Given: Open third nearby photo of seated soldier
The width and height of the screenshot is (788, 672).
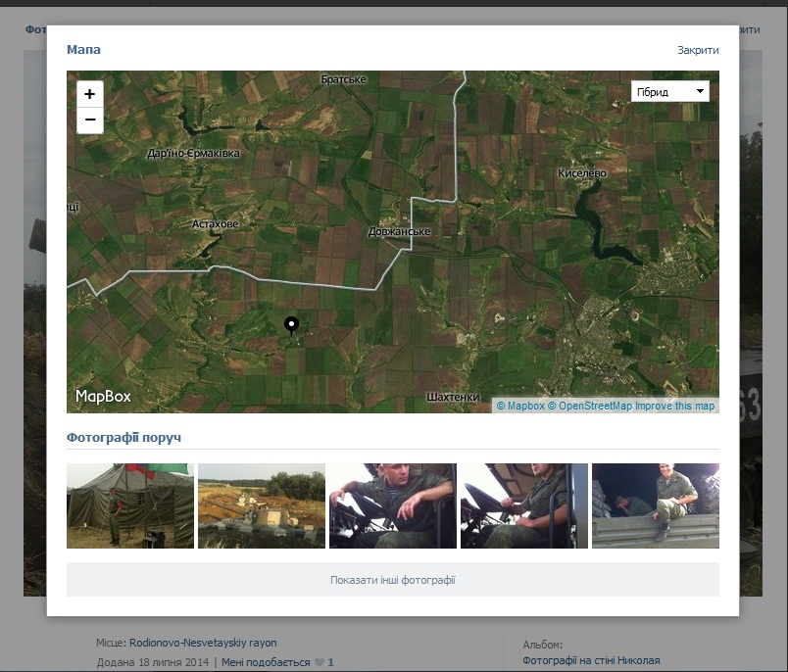Looking at the screenshot, I should point(392,505).
